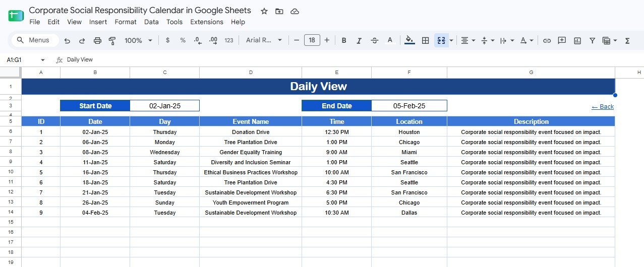This screenshot has height=267, width=644.
Task: Activate the Paint format roller icon
Action: (x=112, y=40)
